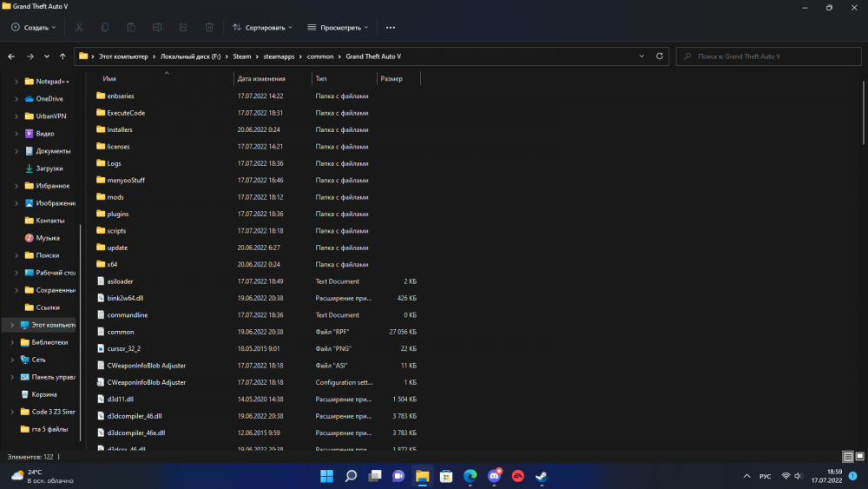Open Task View on taskbar
868x489 pixels.
(375, 476)
